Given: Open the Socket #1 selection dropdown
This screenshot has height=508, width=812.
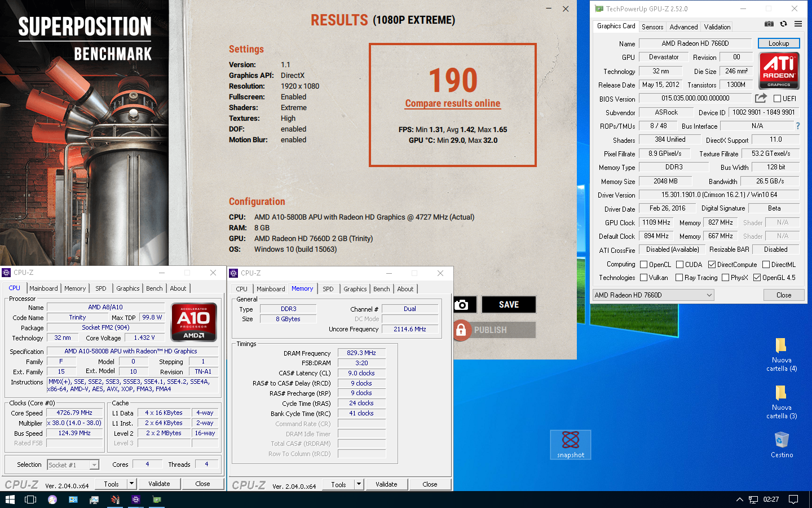Looking at the screenshot, I should [x=73, y=465].
